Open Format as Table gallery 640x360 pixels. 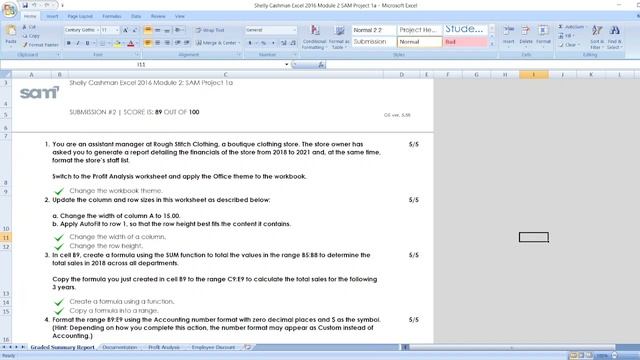click(339, 37)
